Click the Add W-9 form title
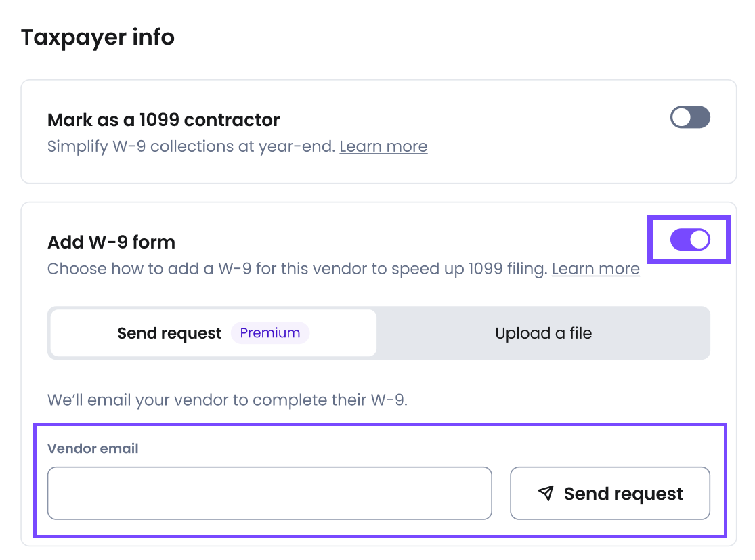This screenshot has width=755, height=560. click(x=111, y=242)
